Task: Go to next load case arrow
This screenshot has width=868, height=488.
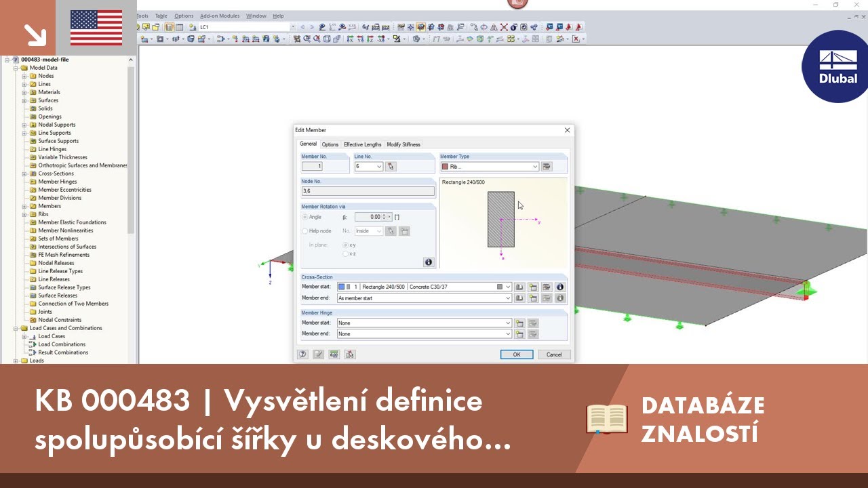Action: click(x=311, y=27)
